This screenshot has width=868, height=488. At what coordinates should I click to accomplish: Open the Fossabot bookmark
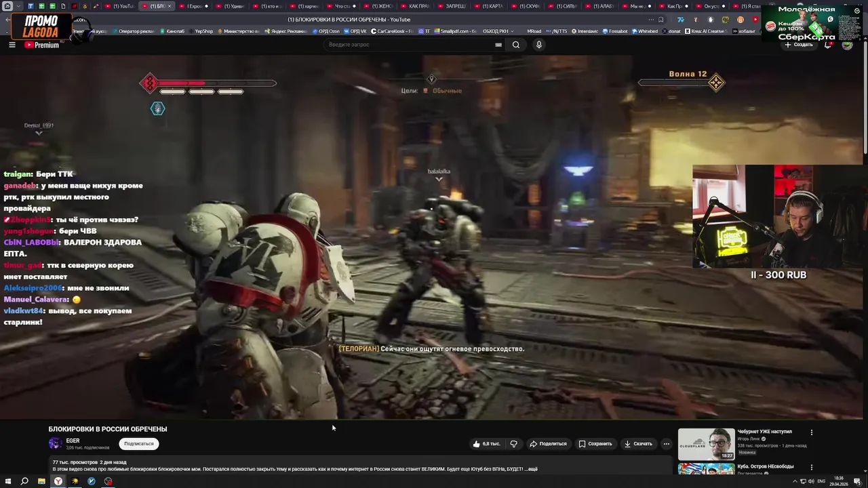[615, 31]
